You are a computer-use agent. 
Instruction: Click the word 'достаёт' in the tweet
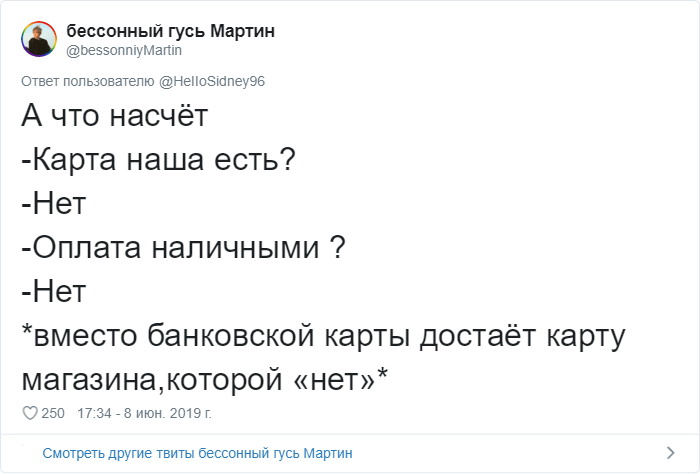coord(478,335)
